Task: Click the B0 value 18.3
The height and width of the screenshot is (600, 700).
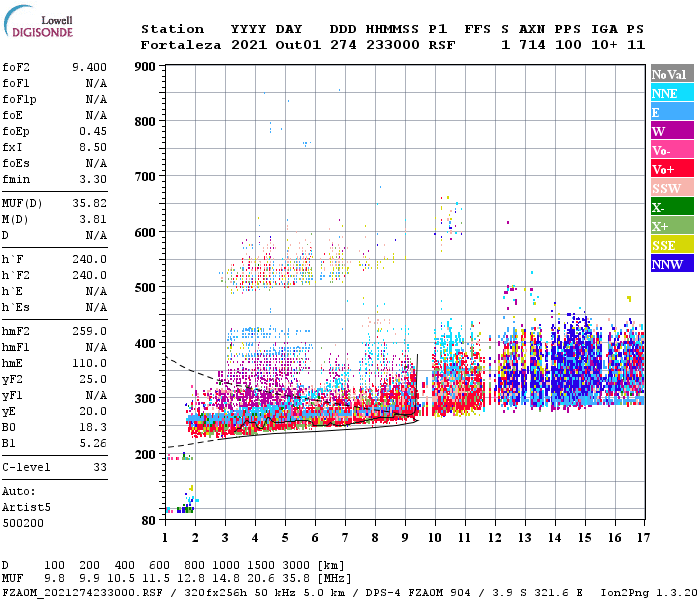Action: point(93,427)
